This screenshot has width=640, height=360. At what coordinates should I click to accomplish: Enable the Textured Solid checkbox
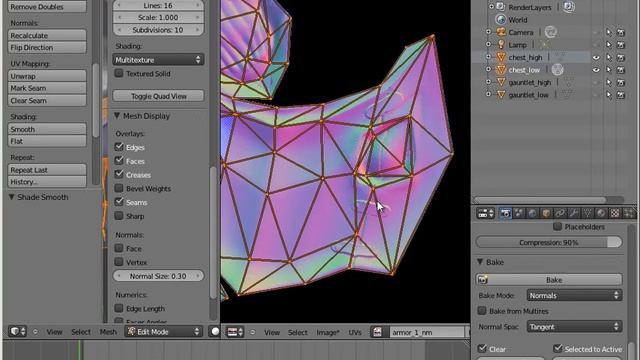[119, 73]
